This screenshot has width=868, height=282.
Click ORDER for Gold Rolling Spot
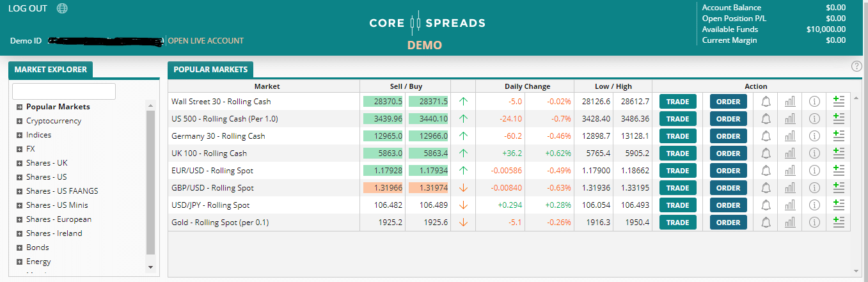729,223
